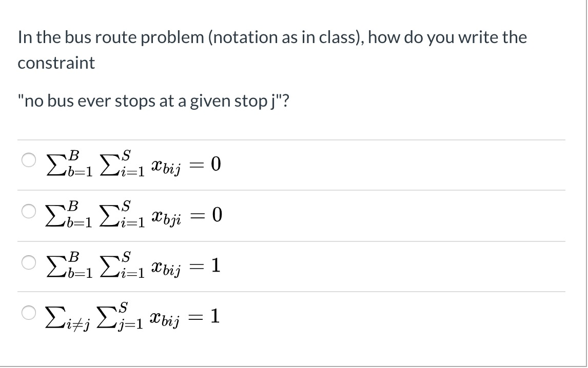Viewport: 588px width, 368px height.
Task: Click the third formula equal to 1
Action: [x=131, y=264]
